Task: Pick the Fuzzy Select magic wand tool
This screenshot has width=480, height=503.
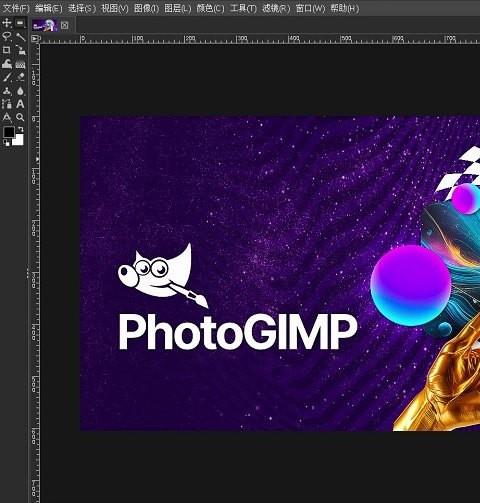Action: click(20, 37)
